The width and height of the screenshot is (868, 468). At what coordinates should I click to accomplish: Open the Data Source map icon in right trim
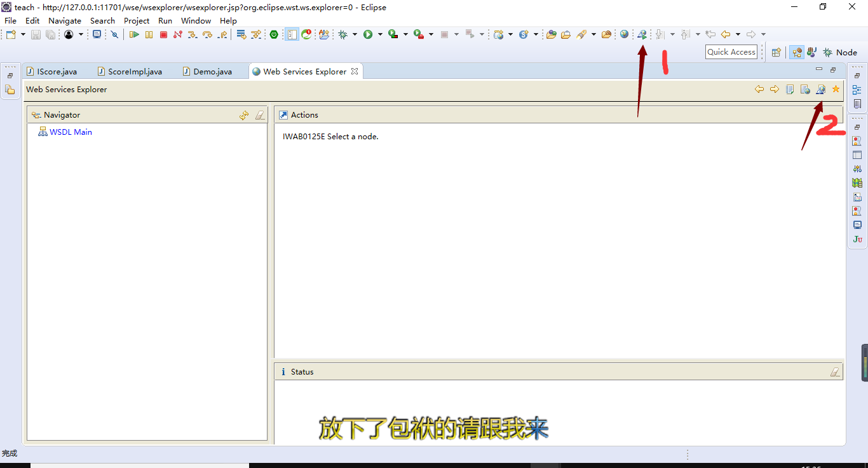point(857,183)
